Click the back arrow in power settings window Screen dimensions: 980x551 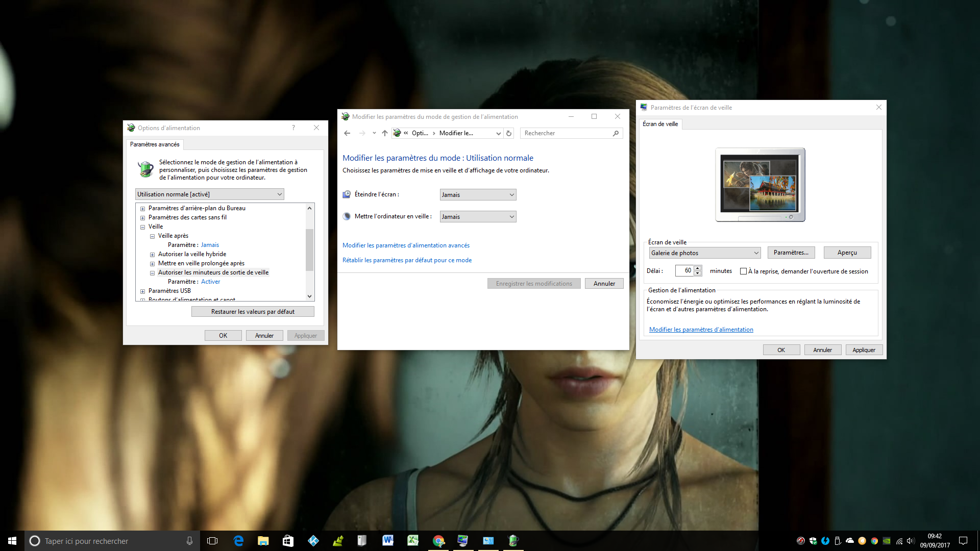pos(347,133)
